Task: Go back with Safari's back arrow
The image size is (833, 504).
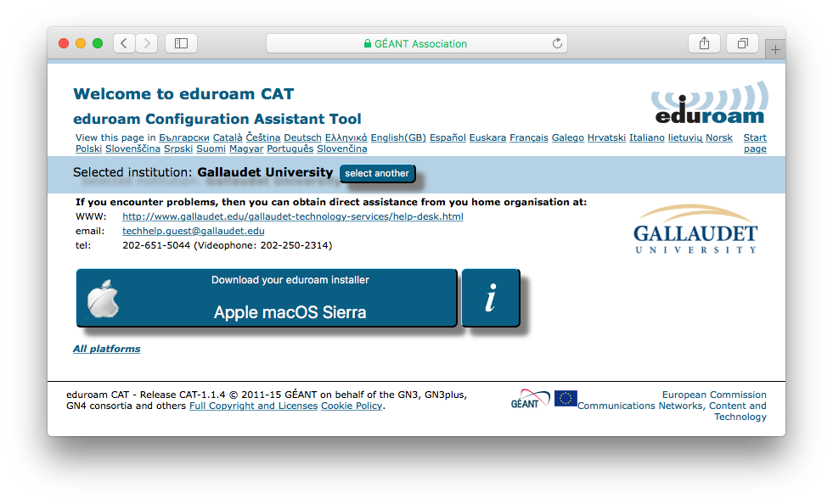Action: click(124, 43)
